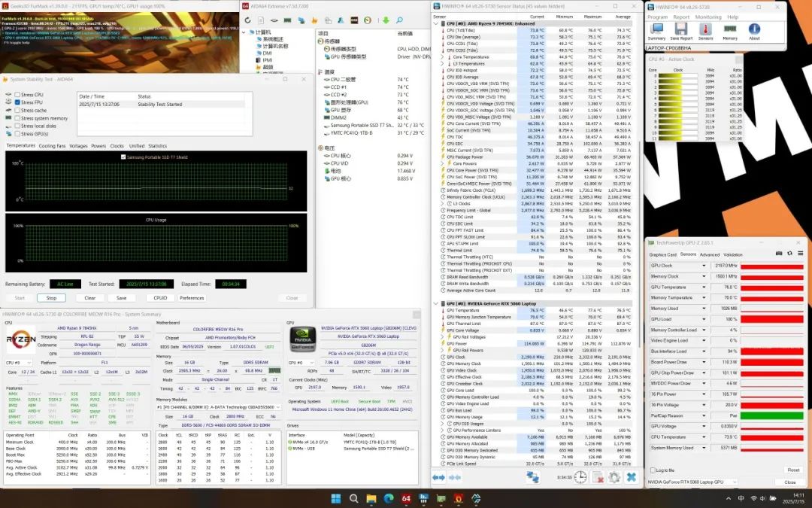The width and height of the screenshot is (812, 508).
Task: Click the blue X close icon in HWiNFO sensor footer
Action: pyautogui.click(x=632, y=477)
